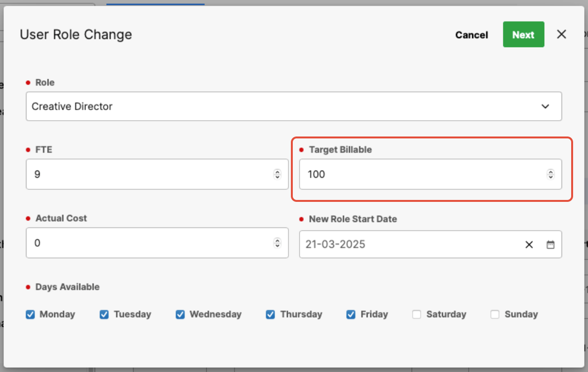Enable Saturday availability
The image size is (588, 372).
click(x=417, y=314)
